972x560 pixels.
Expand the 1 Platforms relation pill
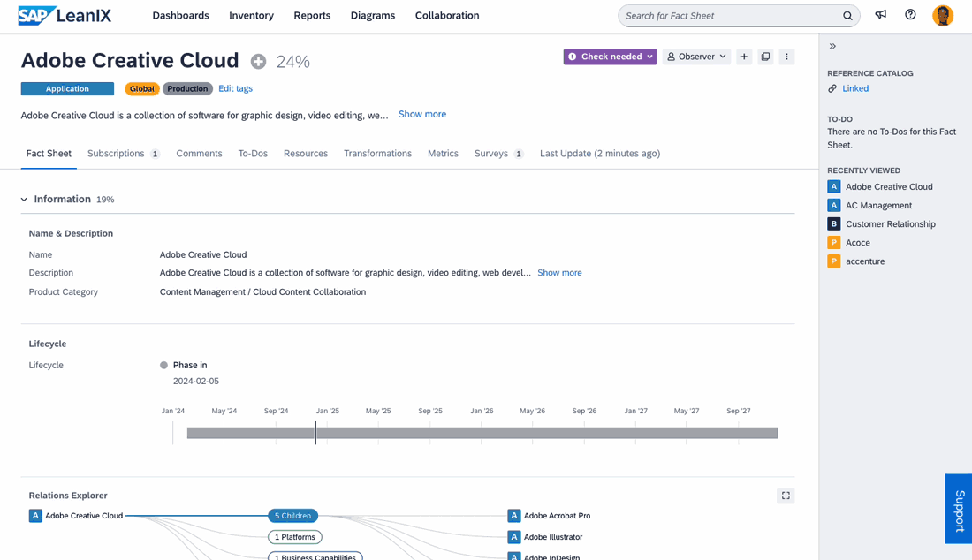[x=295, y=537]
